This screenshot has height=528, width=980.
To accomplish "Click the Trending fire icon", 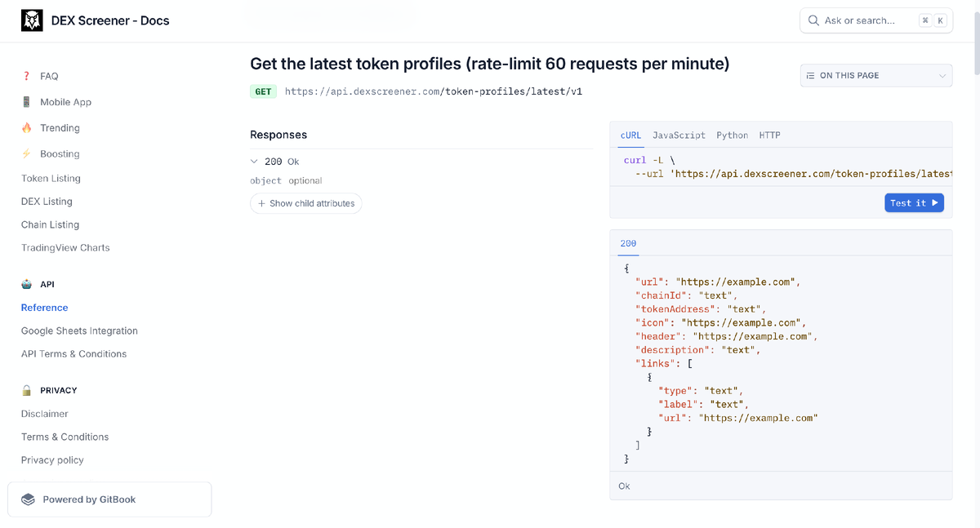I will click(x=26, y=127).
